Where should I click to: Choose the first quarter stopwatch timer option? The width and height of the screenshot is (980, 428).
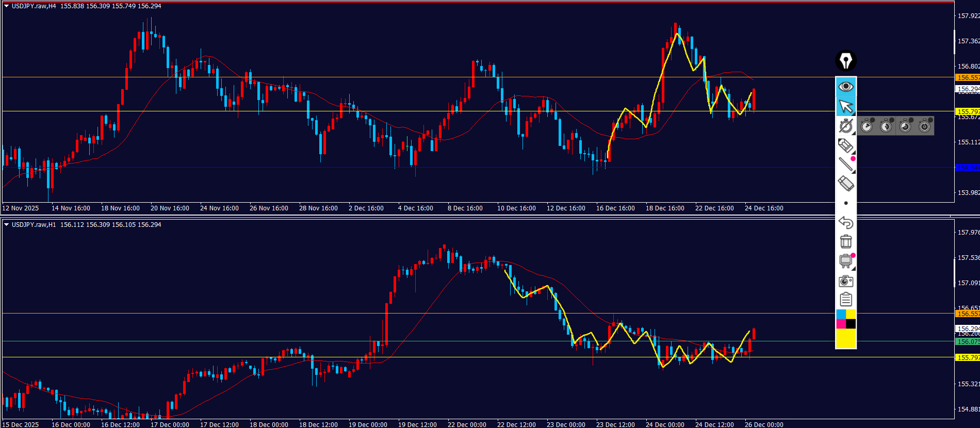click(867, 126)
